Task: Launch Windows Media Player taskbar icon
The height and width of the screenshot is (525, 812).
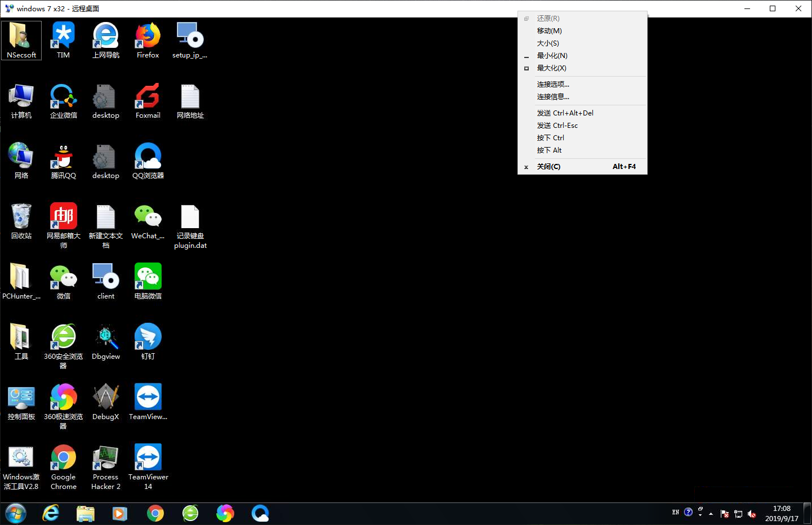Action: pos(120,513)
